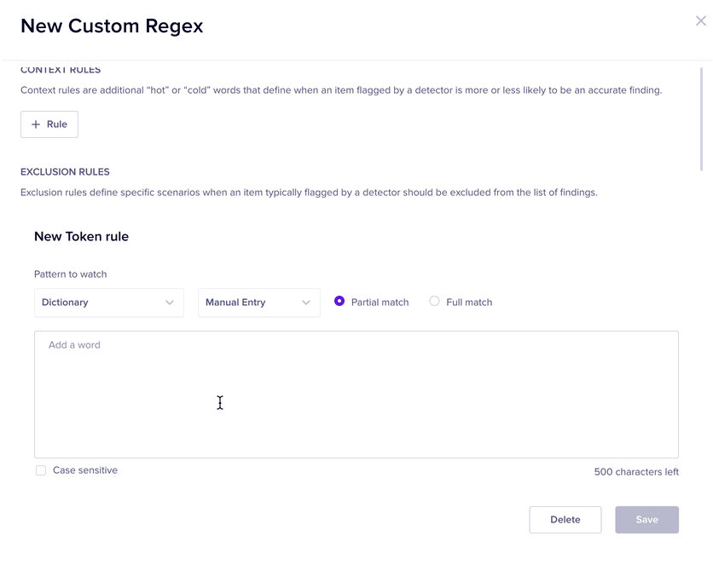Screen dimensions: 713x588
Task: Click the New Token rule title
Action: (x=81, y=236)
